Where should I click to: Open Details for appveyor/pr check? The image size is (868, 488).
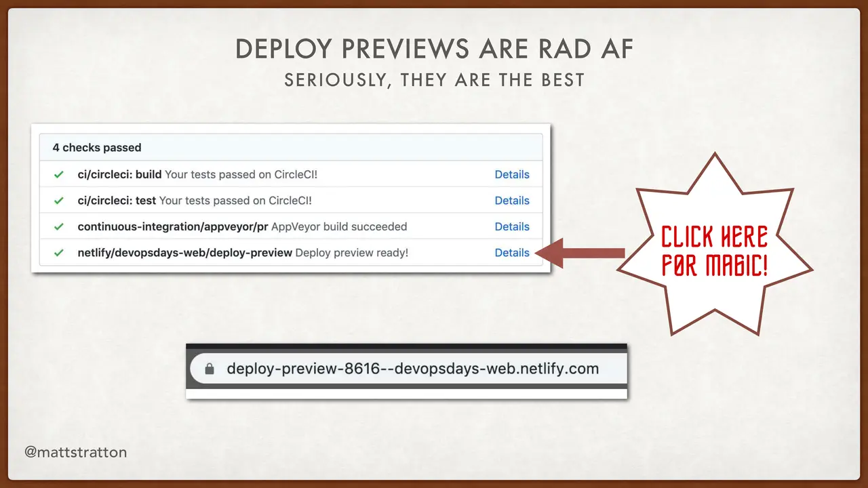pos(512,226)
